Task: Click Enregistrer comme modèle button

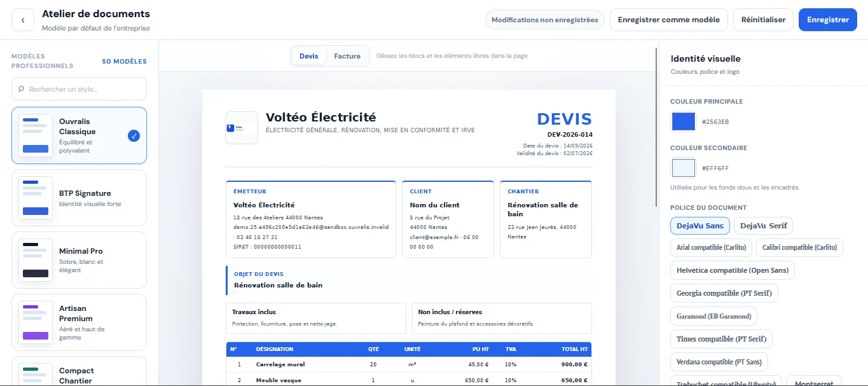Action: coord(669,20)
